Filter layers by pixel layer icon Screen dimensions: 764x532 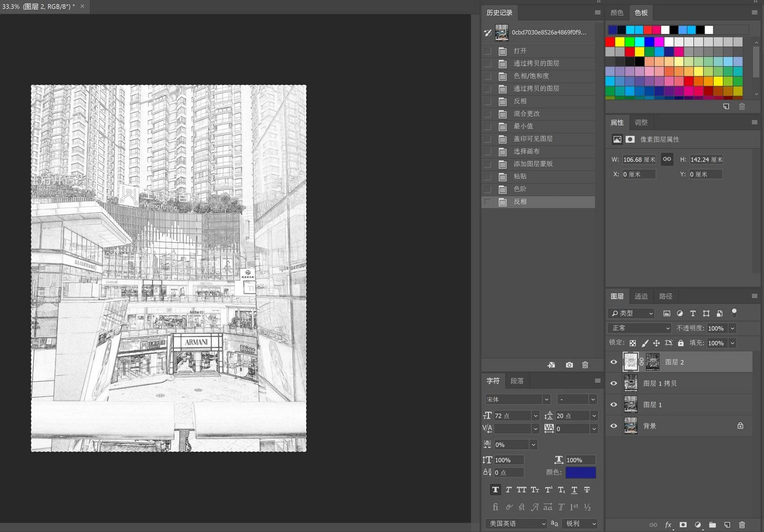[667, 313]
